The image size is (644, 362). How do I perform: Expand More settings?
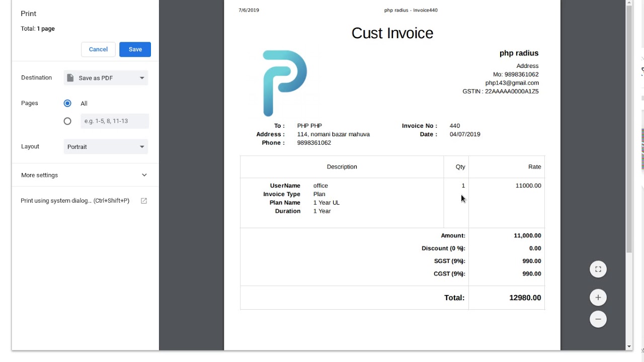pyautogui.click(x=85, y=175)
